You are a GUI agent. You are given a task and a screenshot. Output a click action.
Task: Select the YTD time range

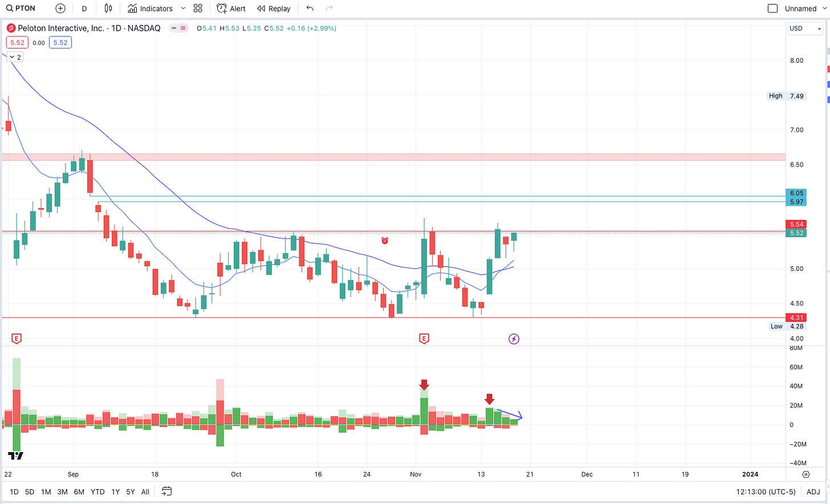coord(97,491)
